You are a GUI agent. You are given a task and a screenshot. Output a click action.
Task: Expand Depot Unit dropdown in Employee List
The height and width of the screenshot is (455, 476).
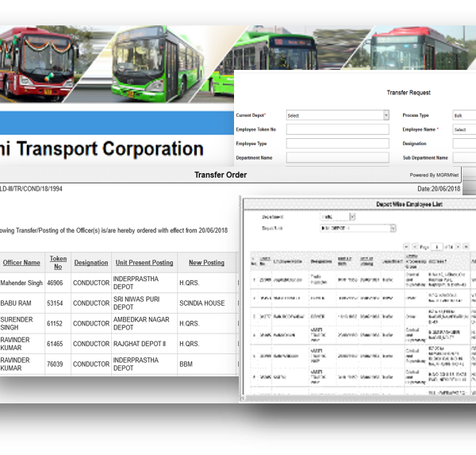(x=358, y=229)
